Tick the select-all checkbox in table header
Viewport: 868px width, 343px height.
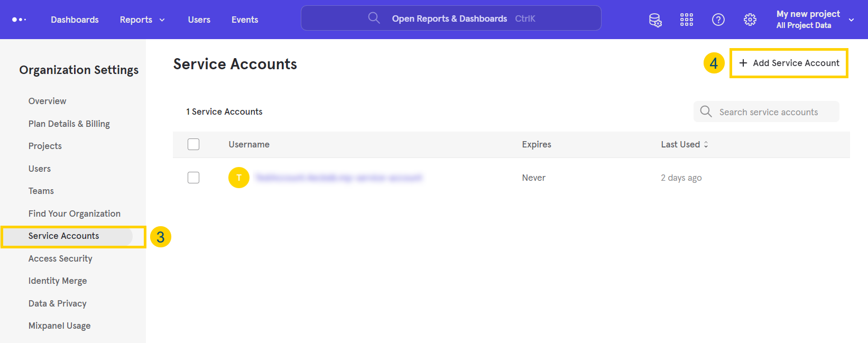(193, 144)
